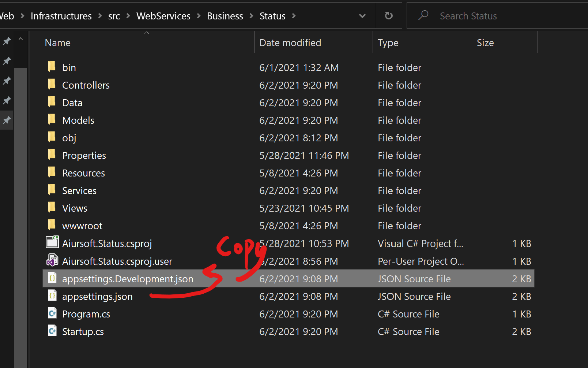
Task: Click the C# icon next to Startup.cs
Action: pyautogui.click(x=52, y=331)
